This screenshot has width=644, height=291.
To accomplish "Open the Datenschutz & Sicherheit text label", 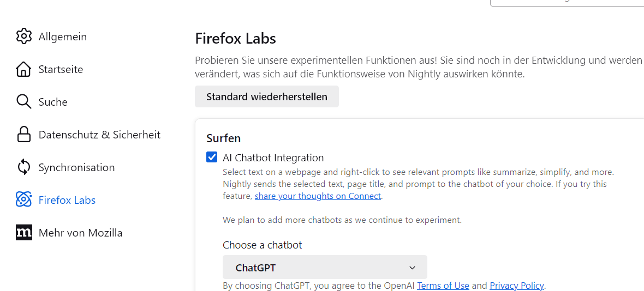I will (99, 135).
